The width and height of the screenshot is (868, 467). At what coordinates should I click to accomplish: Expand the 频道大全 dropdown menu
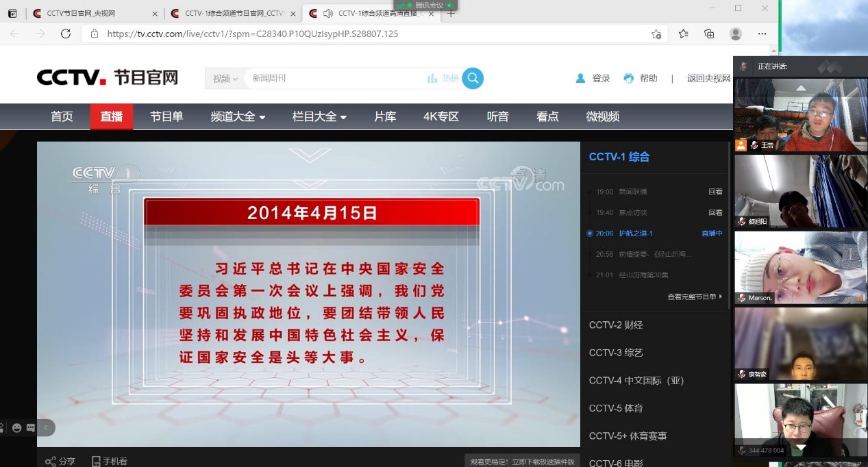coord(238,117)
